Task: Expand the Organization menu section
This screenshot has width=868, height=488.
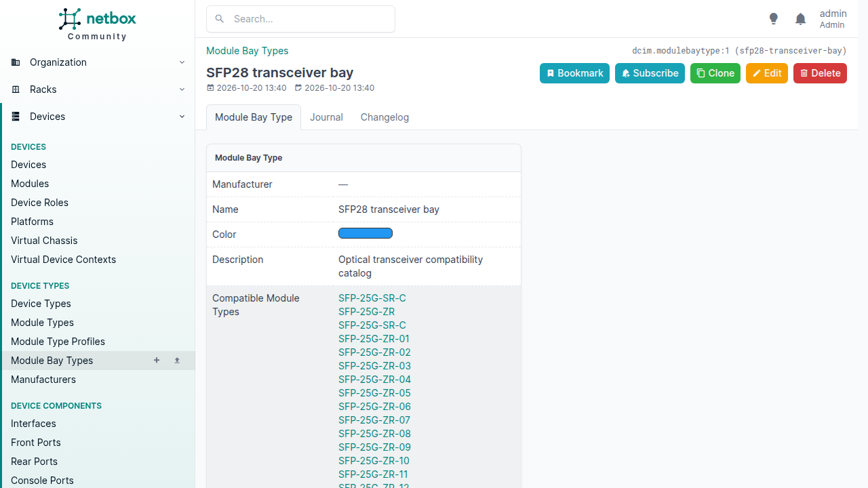Action: point(98,62)
